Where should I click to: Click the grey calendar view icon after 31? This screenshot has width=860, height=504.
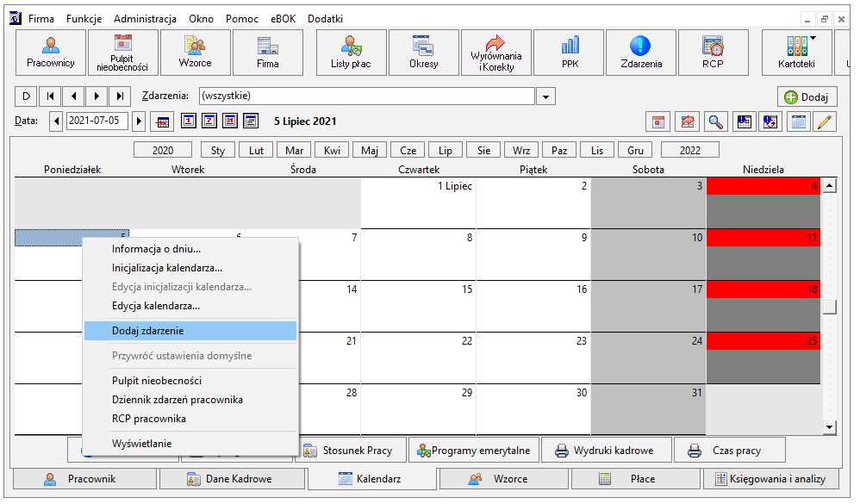pyautogui.click(x=252, y=121)
